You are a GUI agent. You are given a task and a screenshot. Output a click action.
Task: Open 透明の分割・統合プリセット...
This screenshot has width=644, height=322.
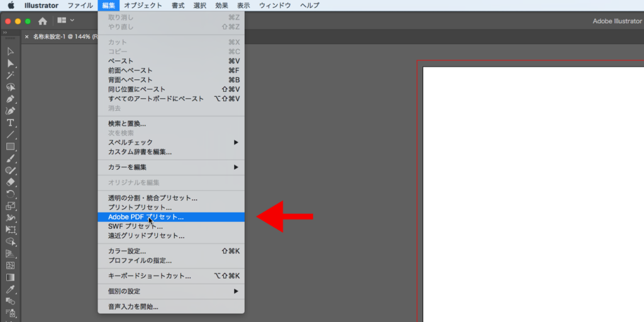(171, 198)
